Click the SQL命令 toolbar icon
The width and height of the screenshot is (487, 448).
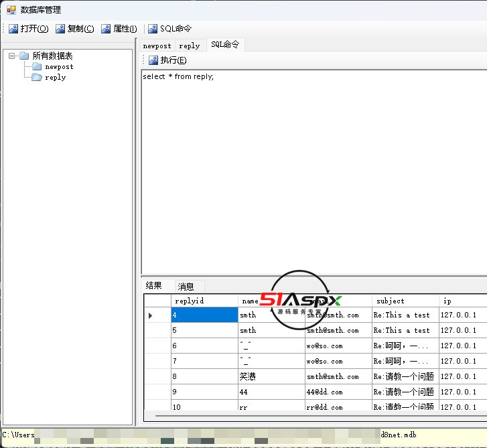[x=153, y=29]
